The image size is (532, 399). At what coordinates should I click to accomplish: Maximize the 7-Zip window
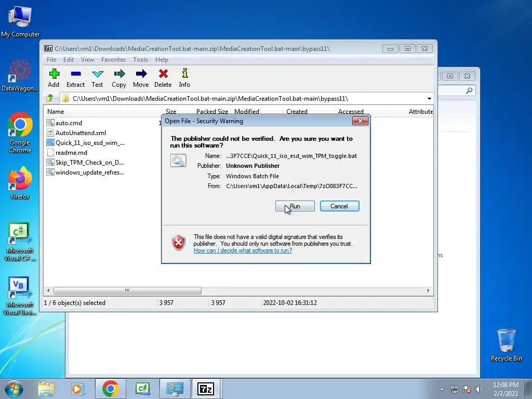[x=407, y=49]
